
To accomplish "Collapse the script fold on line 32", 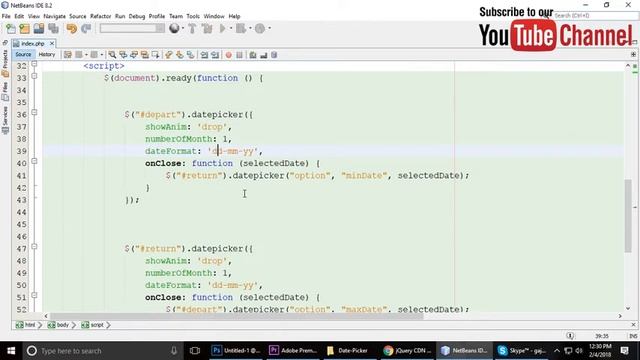I will (34, 64).
